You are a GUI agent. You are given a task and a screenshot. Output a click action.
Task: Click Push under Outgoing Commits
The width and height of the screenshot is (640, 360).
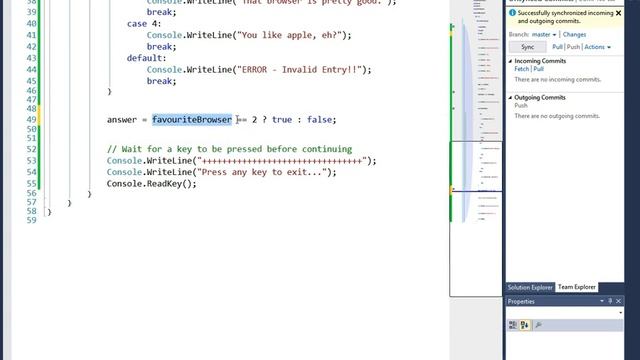click(x=521, y=106)
